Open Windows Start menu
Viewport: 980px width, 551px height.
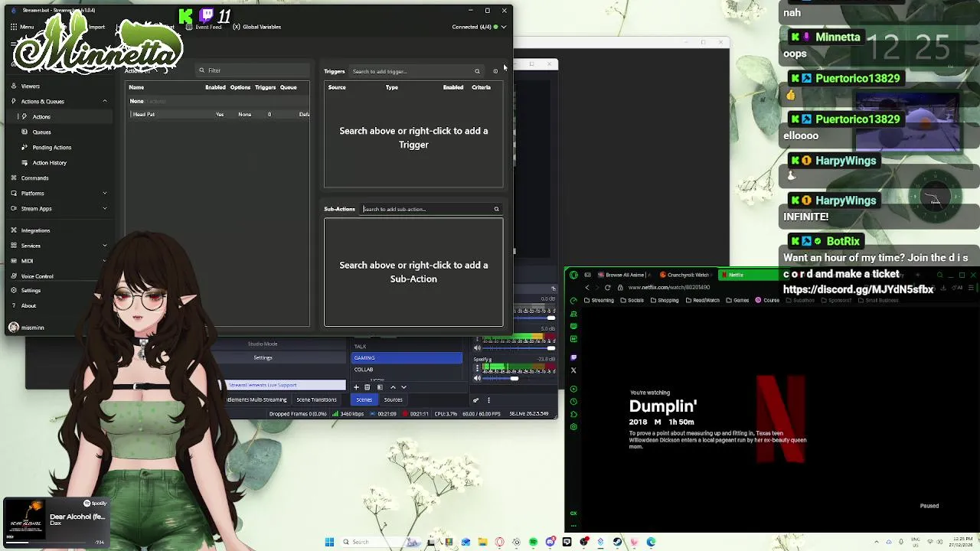329,542
